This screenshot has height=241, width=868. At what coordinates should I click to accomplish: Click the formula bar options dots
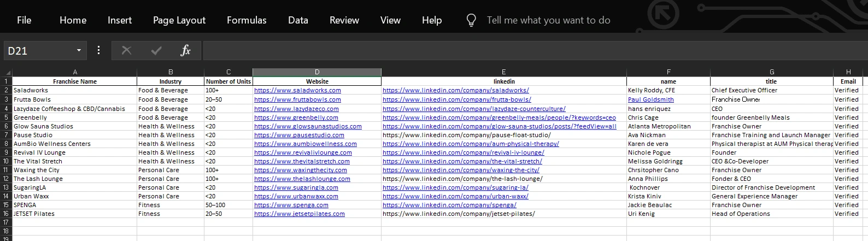pos(98,50)
